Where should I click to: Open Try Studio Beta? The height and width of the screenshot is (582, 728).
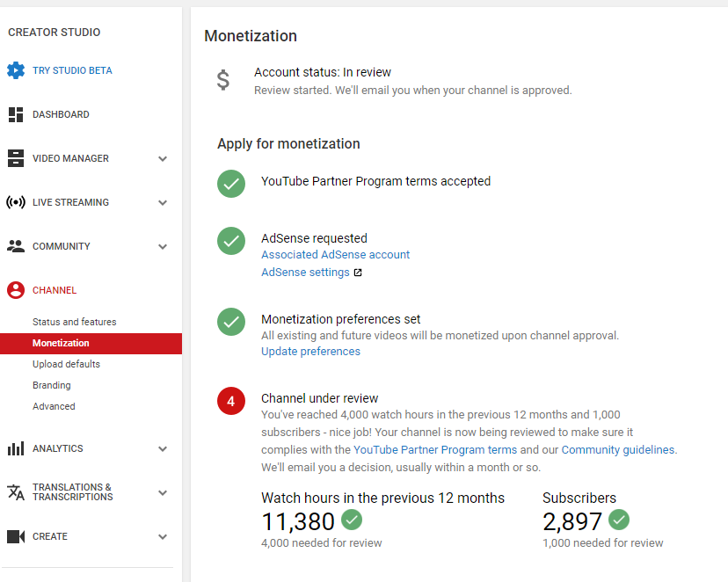(x=72, y=70)
